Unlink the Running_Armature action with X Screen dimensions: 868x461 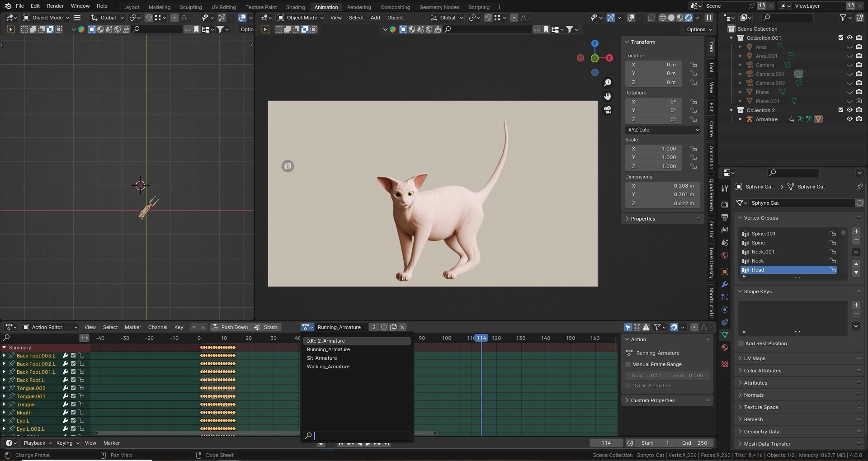402,327
